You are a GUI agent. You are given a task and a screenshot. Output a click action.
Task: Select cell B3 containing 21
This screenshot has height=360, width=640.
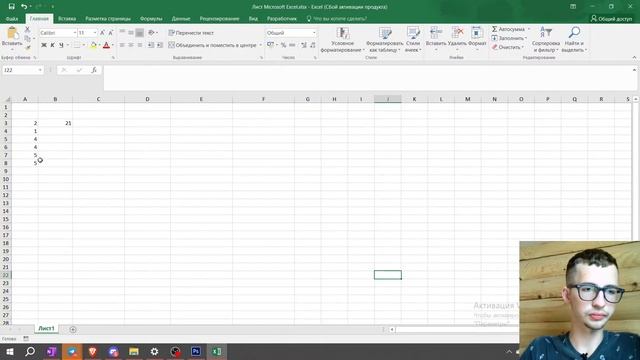(56, 123)
